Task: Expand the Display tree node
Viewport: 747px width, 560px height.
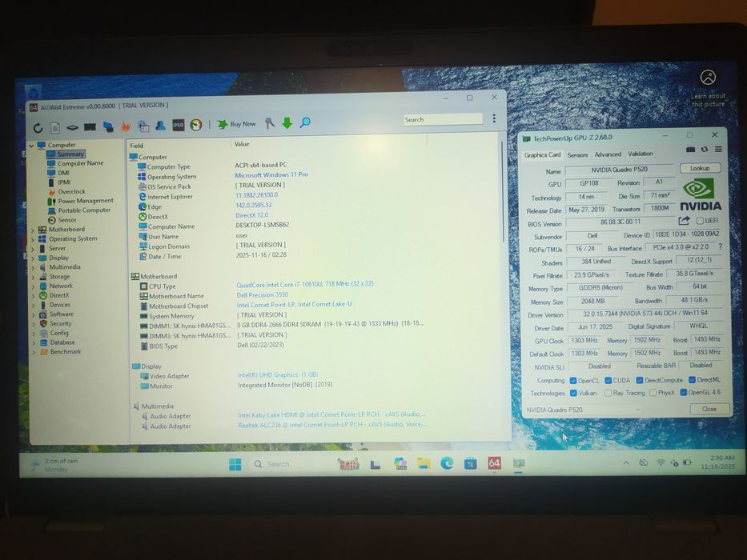Action: [x=34, y=258]
